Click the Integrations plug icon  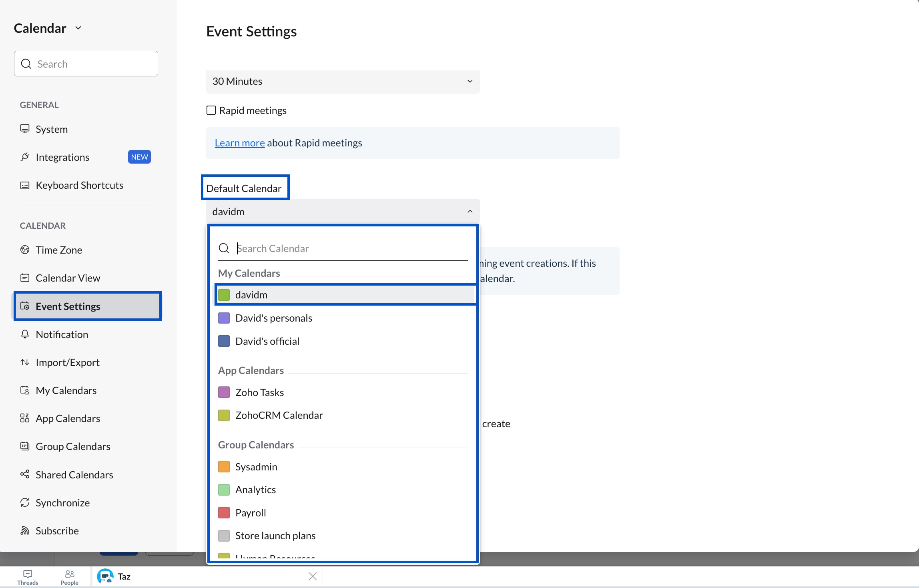pos(25,157)
